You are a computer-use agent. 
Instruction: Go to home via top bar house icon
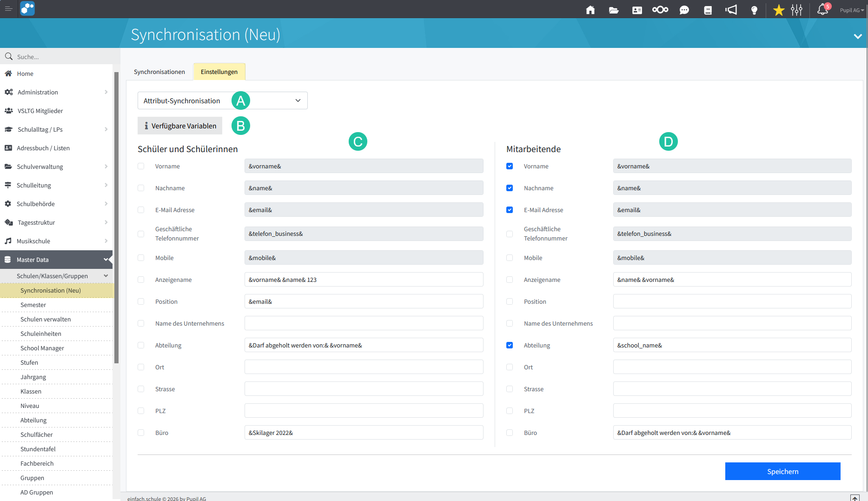(590, 10)
